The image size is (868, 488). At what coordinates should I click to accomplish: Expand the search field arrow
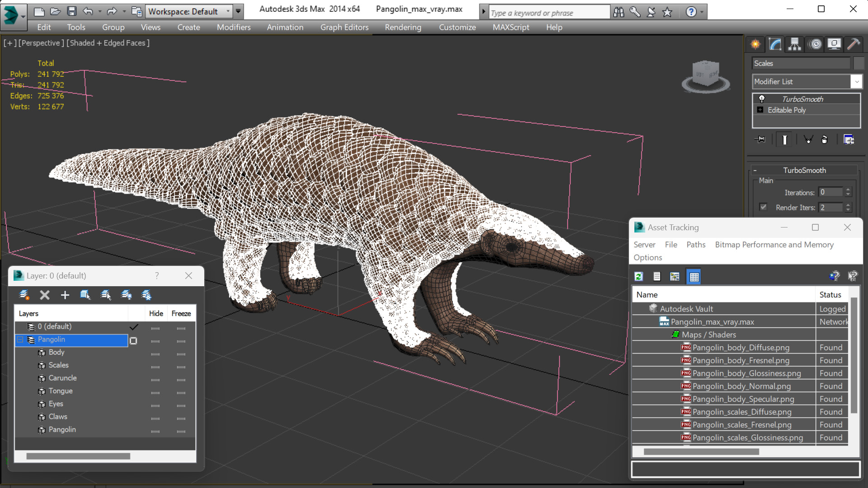pos(483,12)
